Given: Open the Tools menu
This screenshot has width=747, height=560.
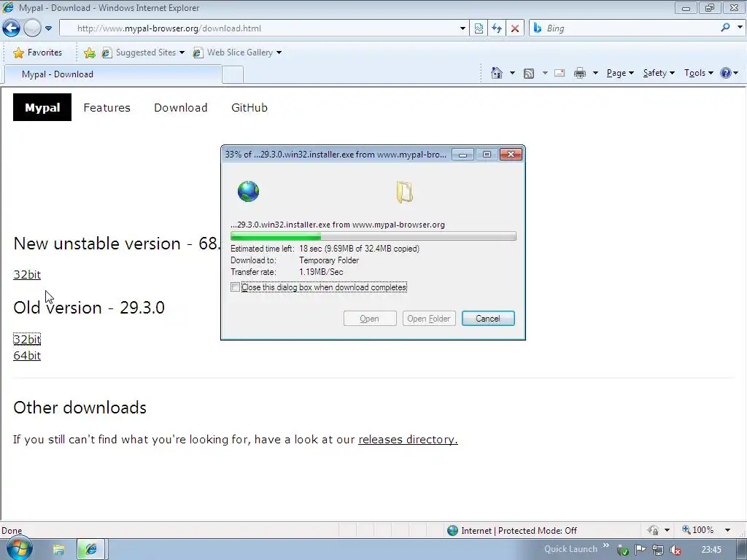Looking at the screenshot, I should click(698, 73).
